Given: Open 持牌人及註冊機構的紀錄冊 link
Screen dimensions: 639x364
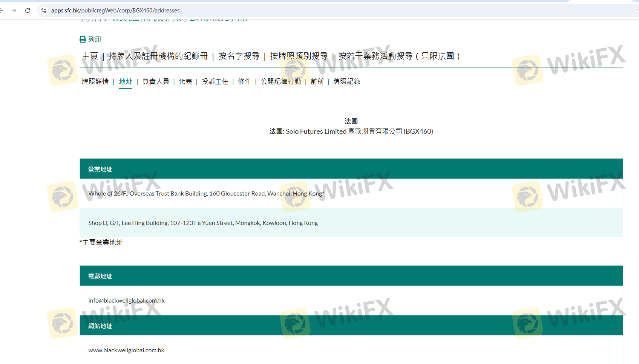Looking at the screenshot, I should click(158, 56).
